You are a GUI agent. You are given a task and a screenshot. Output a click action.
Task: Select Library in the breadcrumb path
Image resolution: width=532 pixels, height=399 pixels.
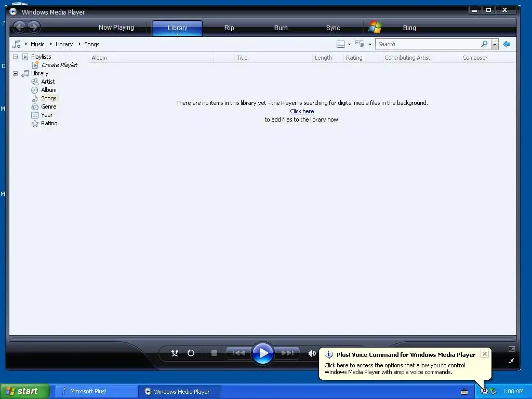[64, 44]
